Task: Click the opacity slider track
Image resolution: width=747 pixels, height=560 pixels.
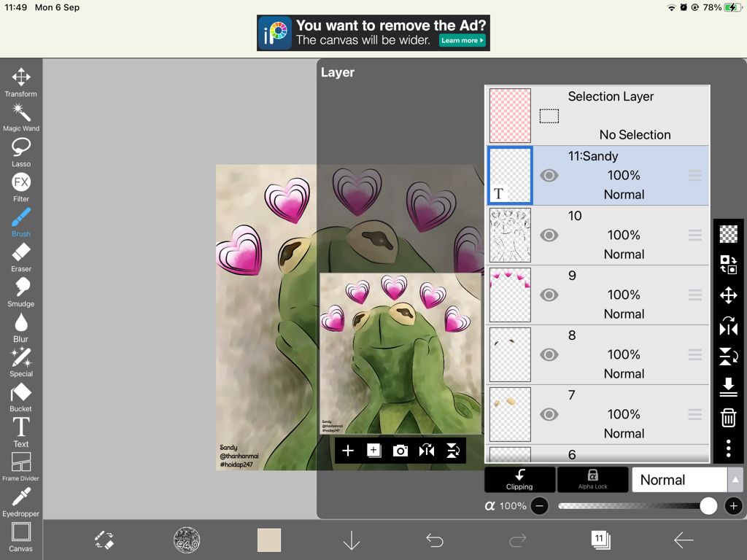Action: 636,506
